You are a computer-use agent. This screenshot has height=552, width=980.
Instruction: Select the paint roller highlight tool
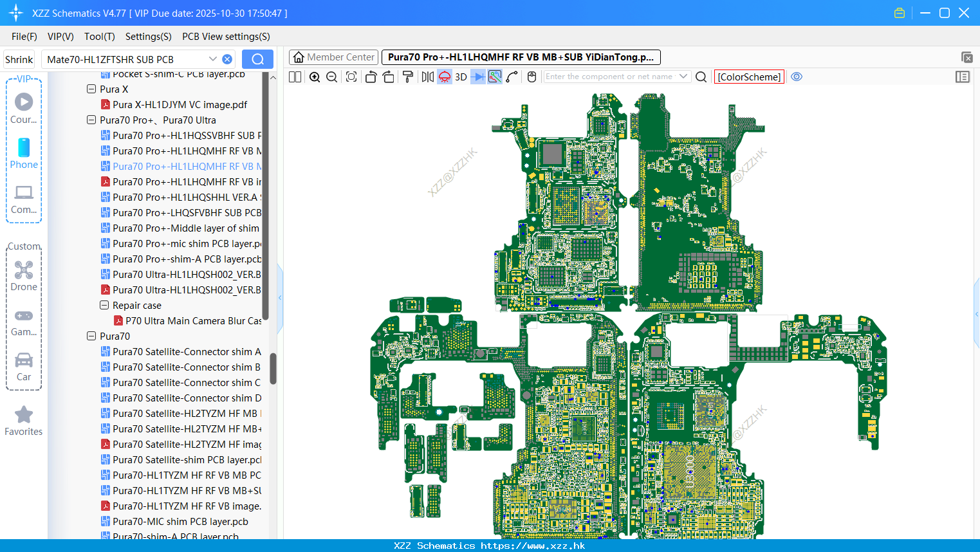coord(407,77)
